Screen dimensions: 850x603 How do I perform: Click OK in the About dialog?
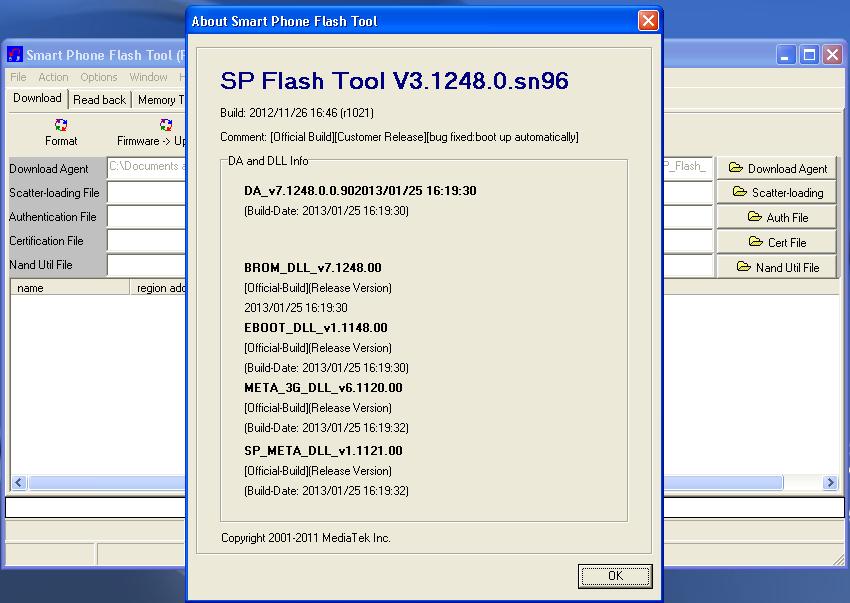[615, 575]
